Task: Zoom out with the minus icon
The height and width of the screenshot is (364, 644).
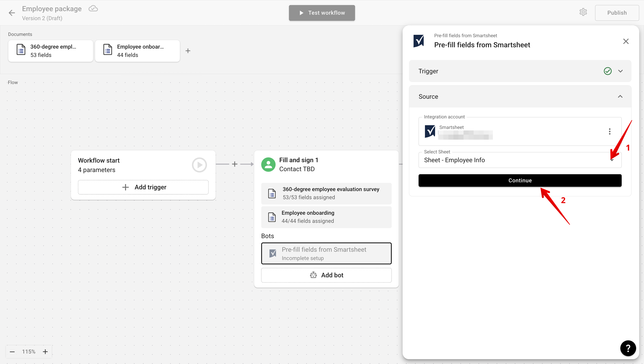Action: pyautogui.click(x=12, y=352)
